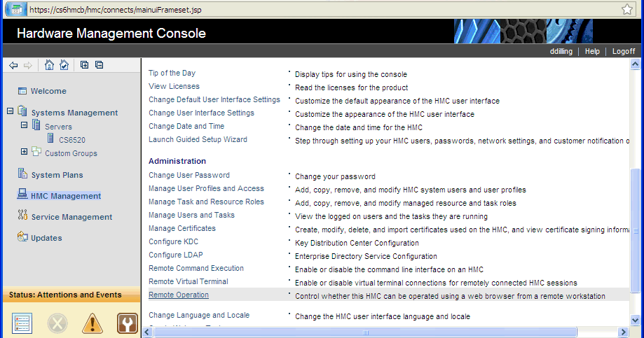The width and height of the screenshot is (644, 338).
Task: Click the browser bookmark star icon
Action: coord(627,9)
